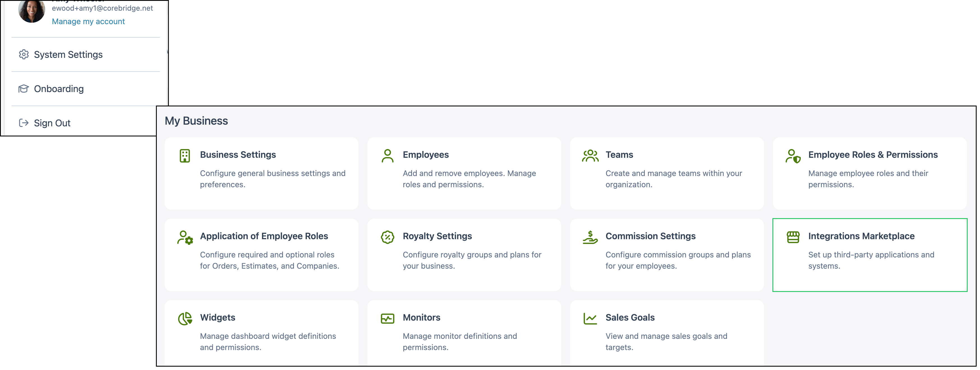Click 'Set up third-party applications and systems.' text
This screenshot has height=370, width=980.
[871, 260]
